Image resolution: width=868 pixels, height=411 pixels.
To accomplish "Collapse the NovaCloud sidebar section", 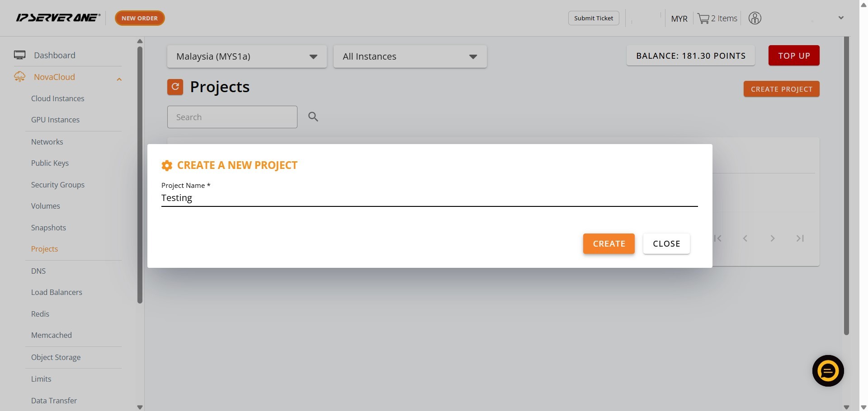I will 119,79.
